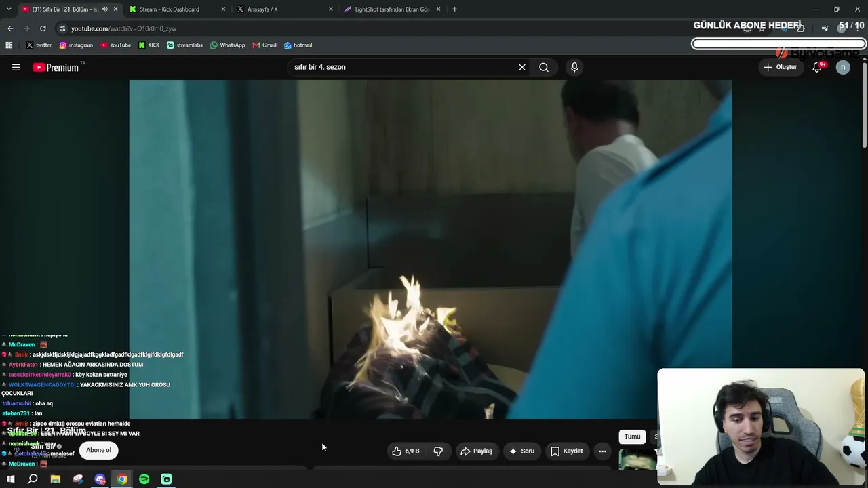Viewport: 868px width, 488px height.
Task: Open the Chrome taskbar icon
Action: click(x=122, y=479)
